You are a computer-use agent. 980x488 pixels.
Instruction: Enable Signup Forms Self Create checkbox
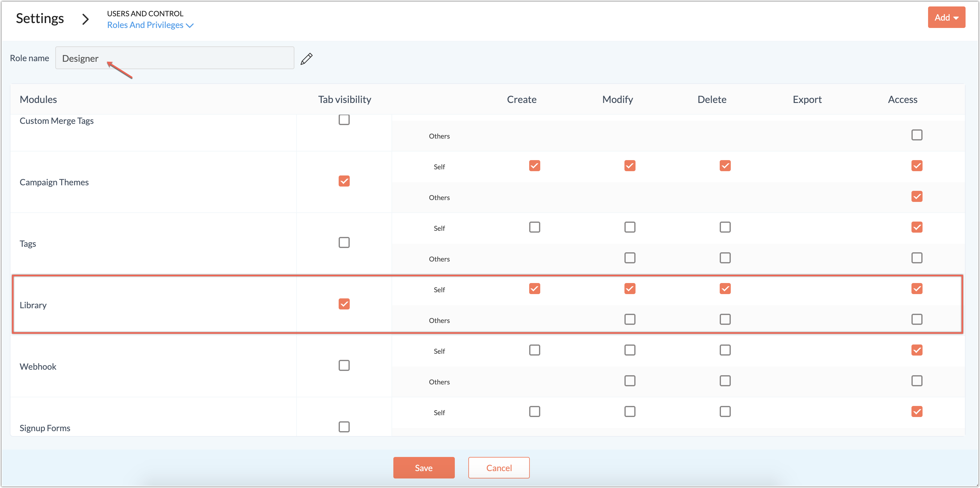coord(534,411)
